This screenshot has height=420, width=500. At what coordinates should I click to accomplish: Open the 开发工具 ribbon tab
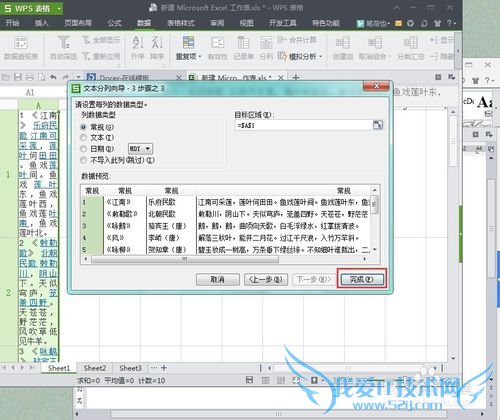click(x=283, y=23)
